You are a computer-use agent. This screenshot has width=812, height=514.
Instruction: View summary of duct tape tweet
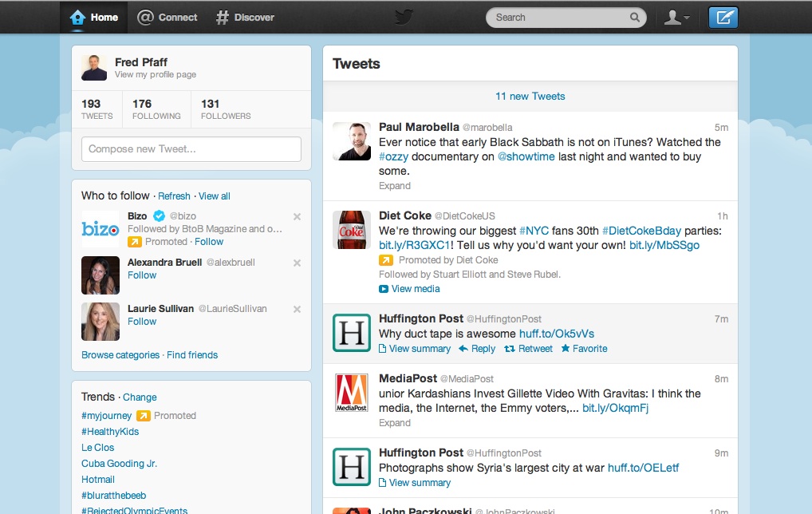tap(415, 349)
